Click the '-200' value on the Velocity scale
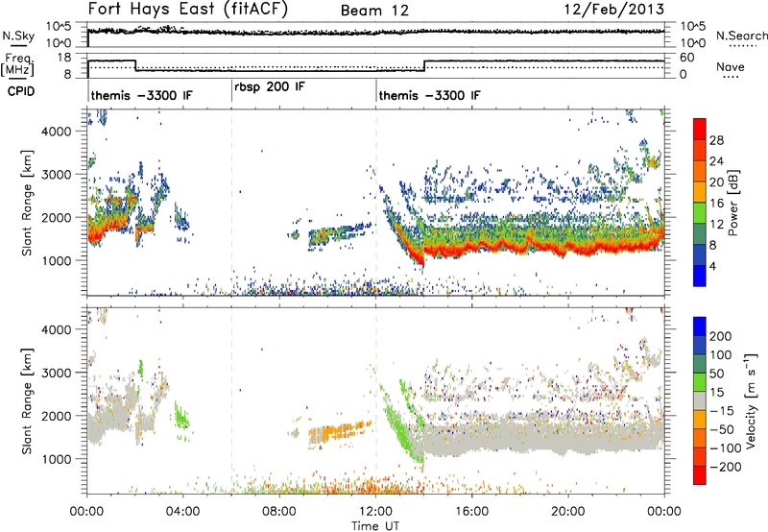The height and width of the screenshot is (532, 768). point(726,467)
